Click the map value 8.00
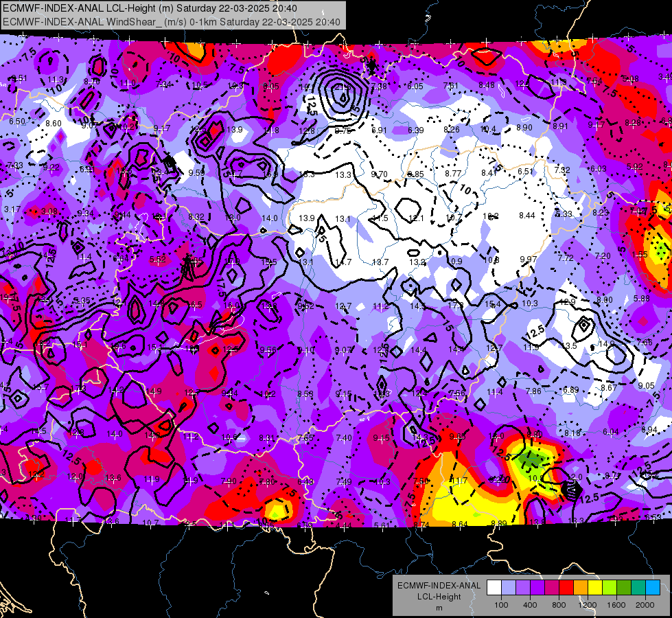 tap(605, 300)
